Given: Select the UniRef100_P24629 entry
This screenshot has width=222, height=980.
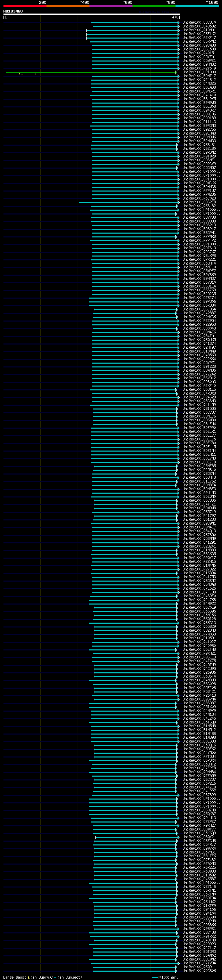Looking at the screenshot, I should pyautogui.click(x=199, y=397).
